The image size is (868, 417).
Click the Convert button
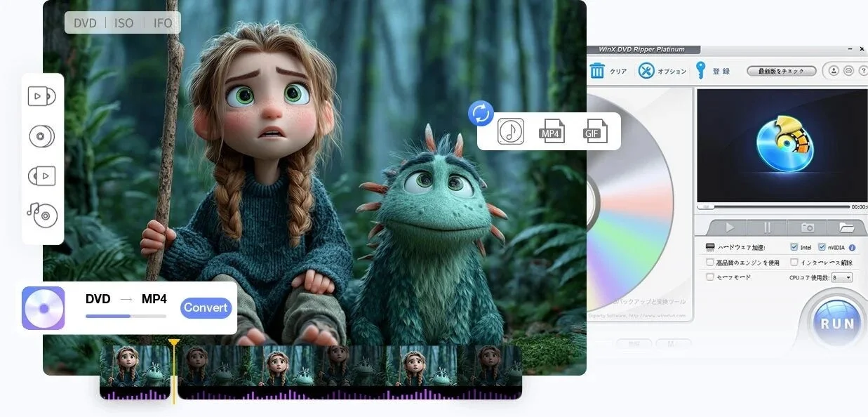pos(206,307)
